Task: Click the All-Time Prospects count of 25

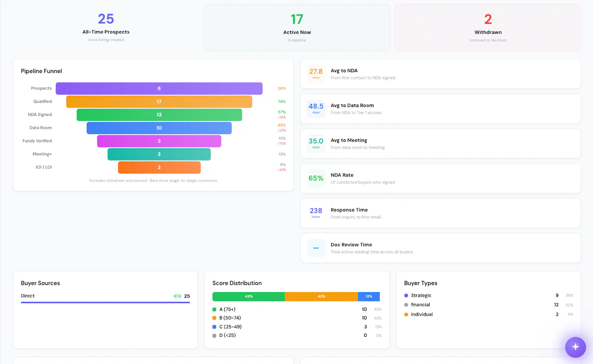Action: point(106,19)
